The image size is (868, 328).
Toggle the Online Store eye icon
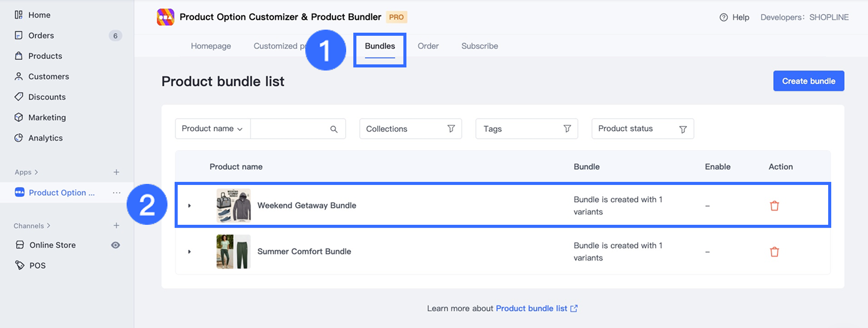point(116,245)
